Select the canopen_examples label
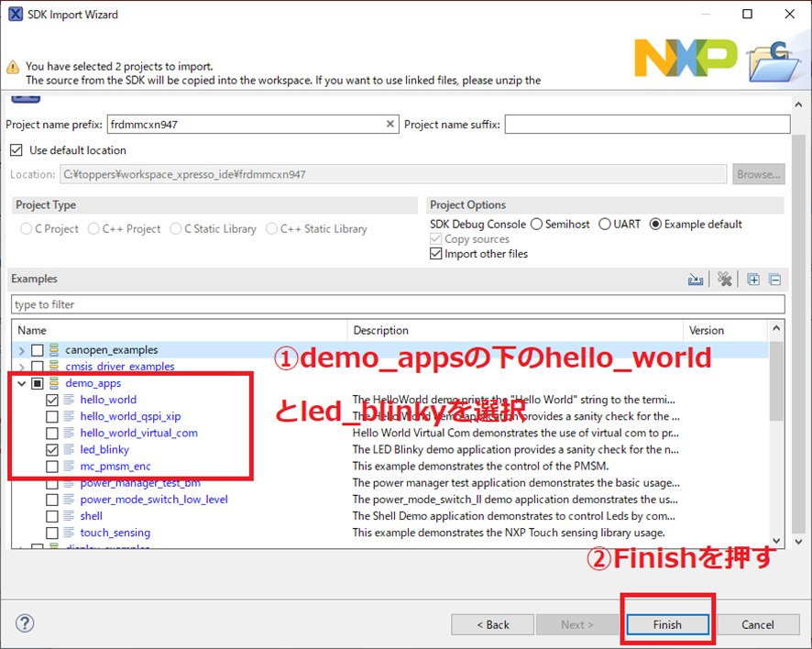The image size is (812, 649). (x=111, y=350)
